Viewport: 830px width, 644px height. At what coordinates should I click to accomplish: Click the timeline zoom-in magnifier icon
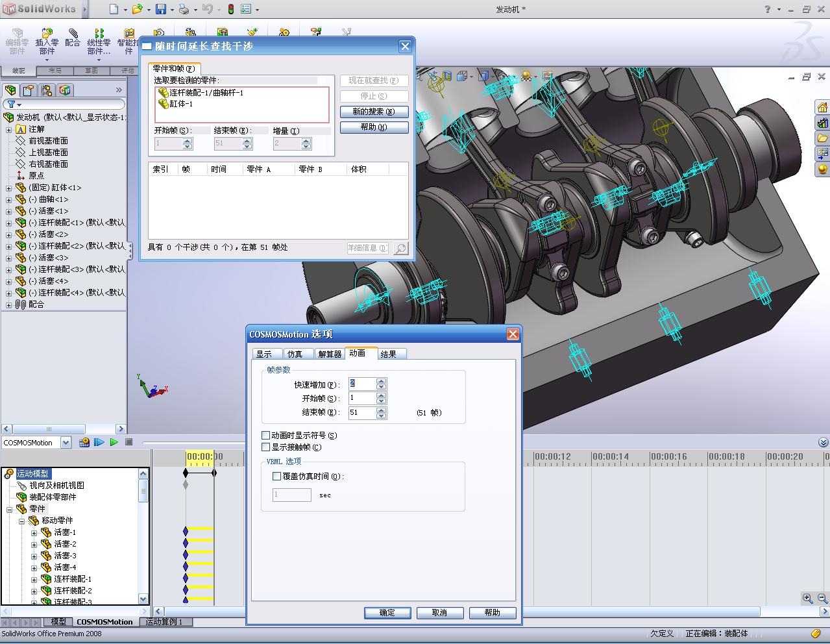coord(807,598)
